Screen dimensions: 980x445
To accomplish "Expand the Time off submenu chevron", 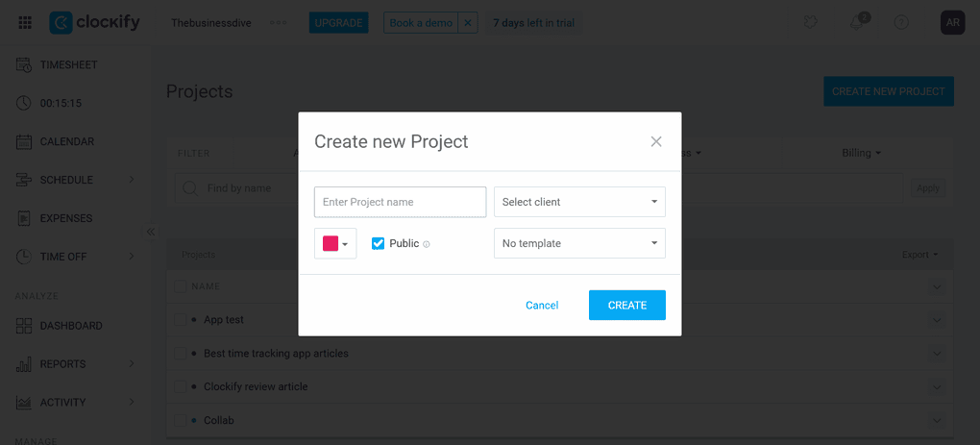I will pyautogui.click(x=132, y=257).
